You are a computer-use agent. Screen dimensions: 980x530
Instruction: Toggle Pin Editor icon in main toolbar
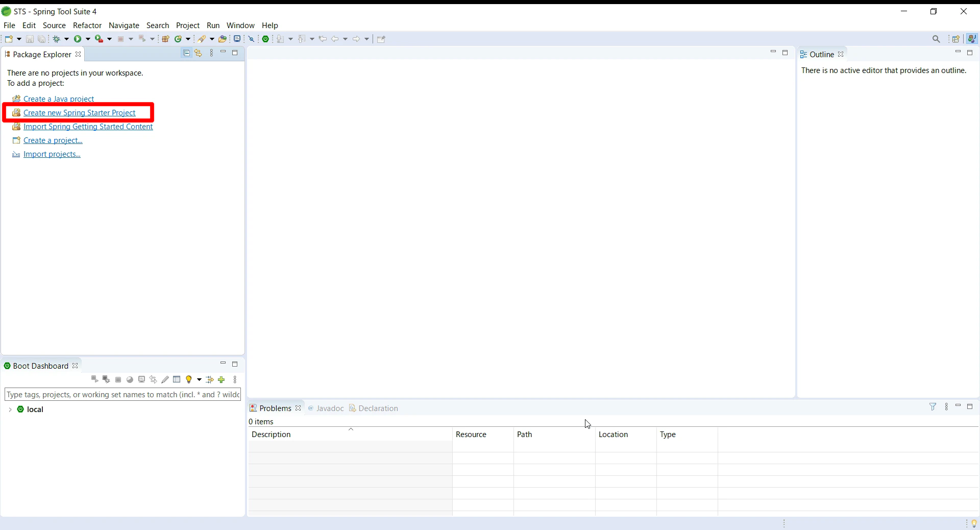tap(381, 39)
